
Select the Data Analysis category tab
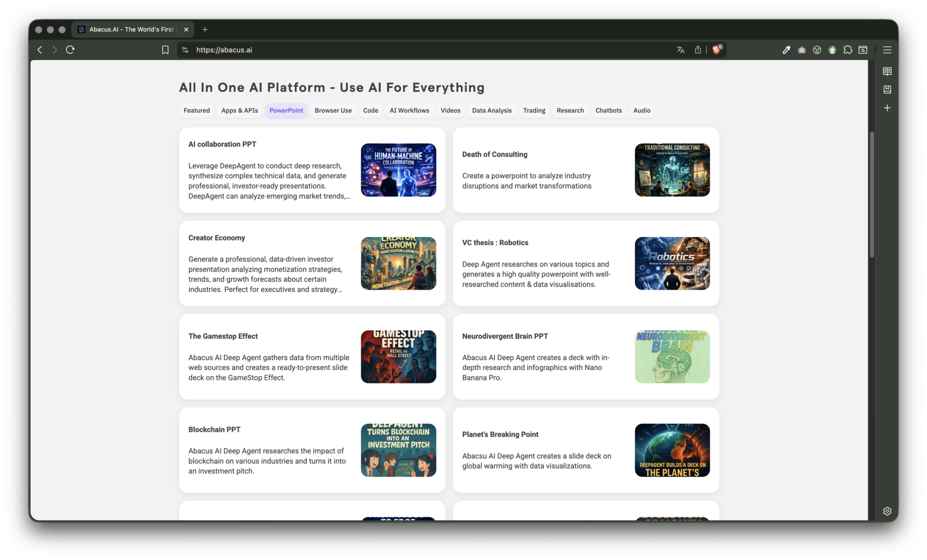(x=491, y=111)
